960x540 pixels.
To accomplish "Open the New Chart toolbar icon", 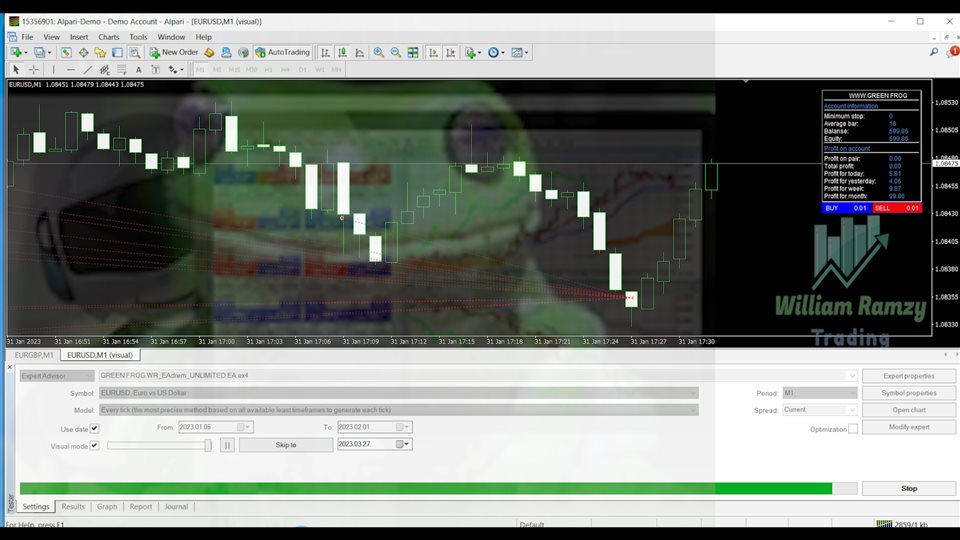I will point(17,53).
